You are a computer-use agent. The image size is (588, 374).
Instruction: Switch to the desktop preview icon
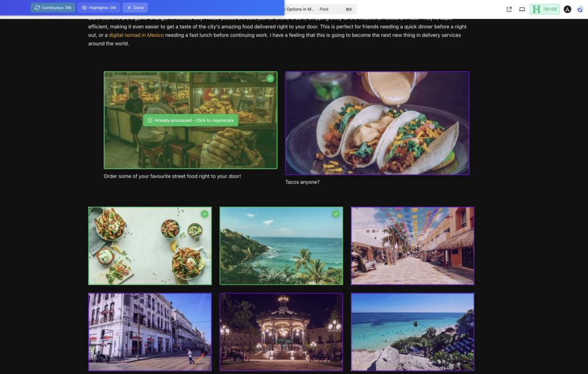click(523, 9)
